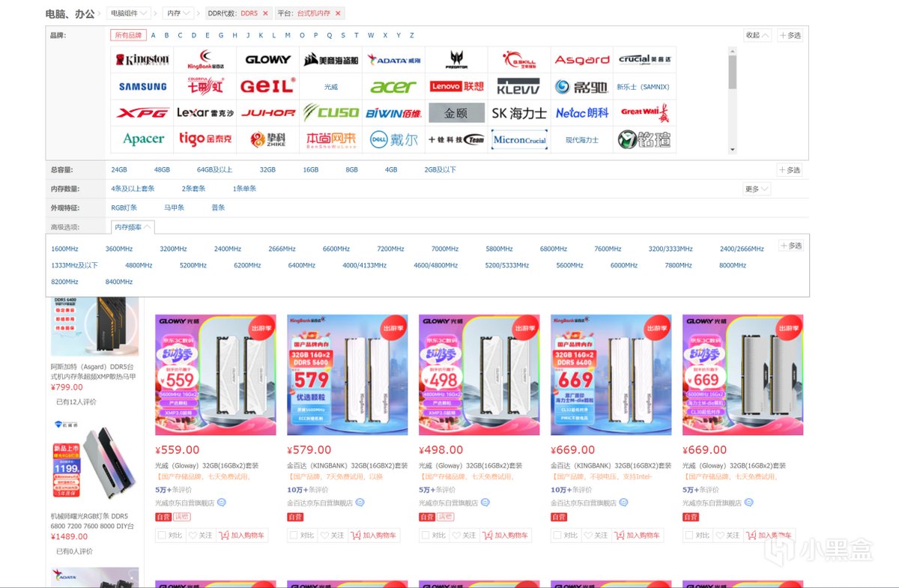Viewport: 899px width, 588px height.
Task: Switch to brand letter Z
Action: [411, 35]
